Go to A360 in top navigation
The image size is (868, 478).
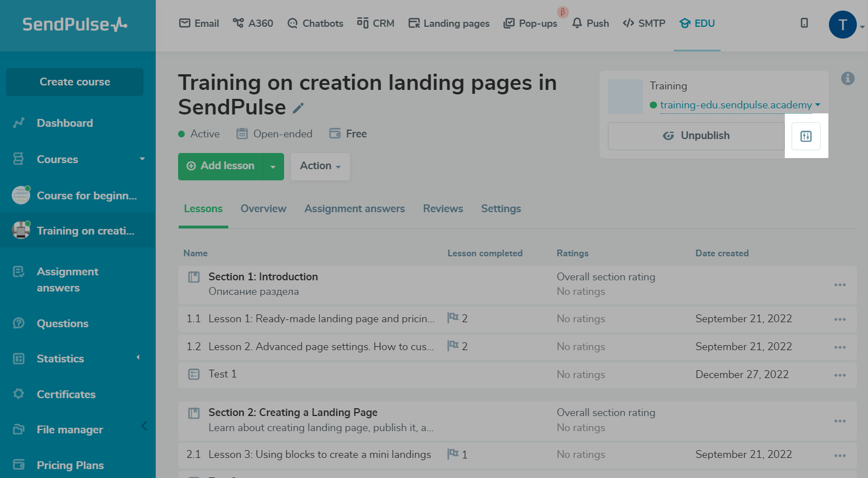(x=253, y=23)
